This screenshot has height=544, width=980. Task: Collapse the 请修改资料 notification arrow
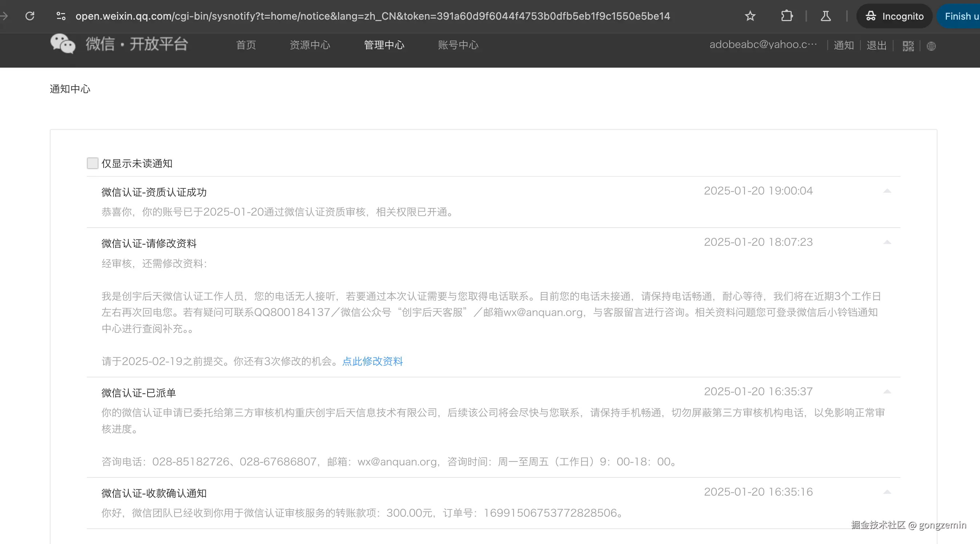(x=887, y=243)
